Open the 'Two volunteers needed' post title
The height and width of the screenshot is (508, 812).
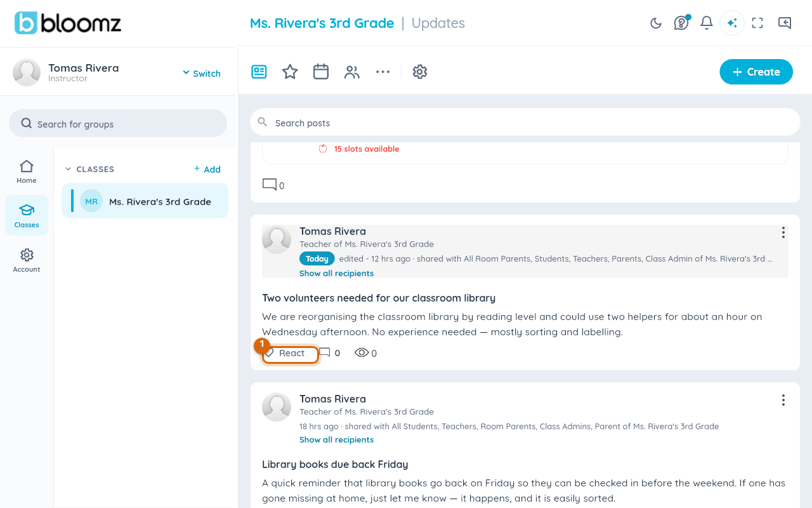click(x=379, y=298)
